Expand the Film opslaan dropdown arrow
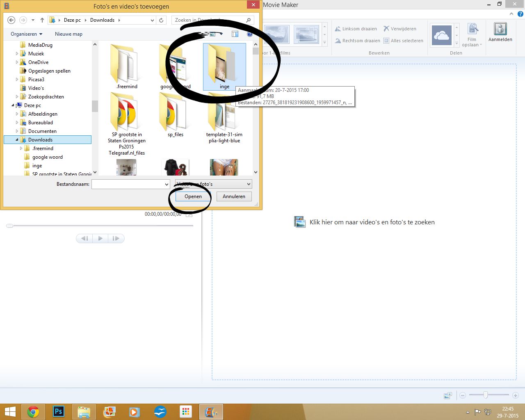The width and height of the screenshot is (525, 420). point(481,45)
